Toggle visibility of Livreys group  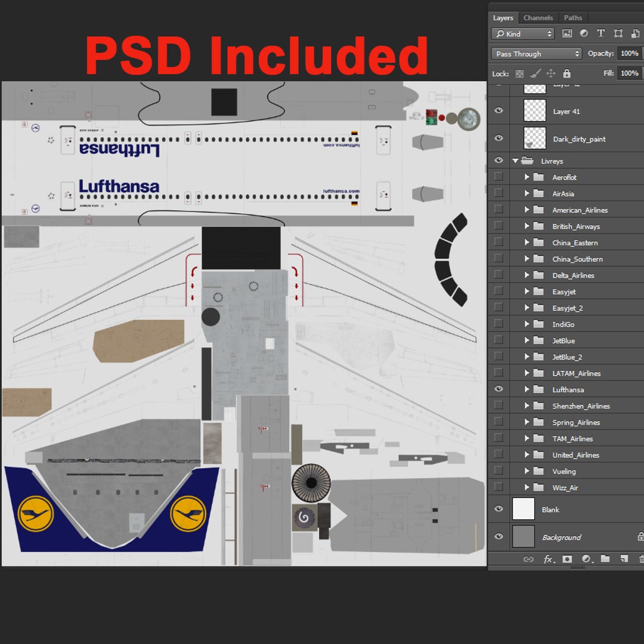pyautogui.click(x=499, y=160)
